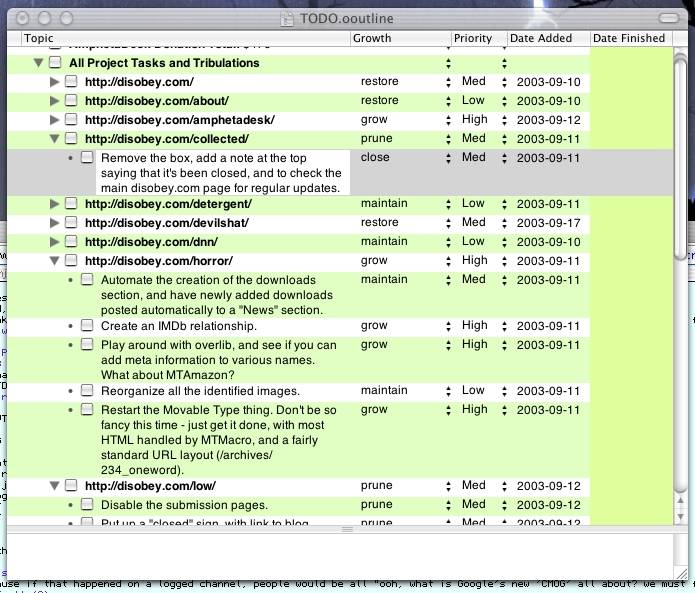Viewport: 695px width, 593px height.
Task: Expand the http://disobey.com/about/ row
Action: tap(55, 101)
